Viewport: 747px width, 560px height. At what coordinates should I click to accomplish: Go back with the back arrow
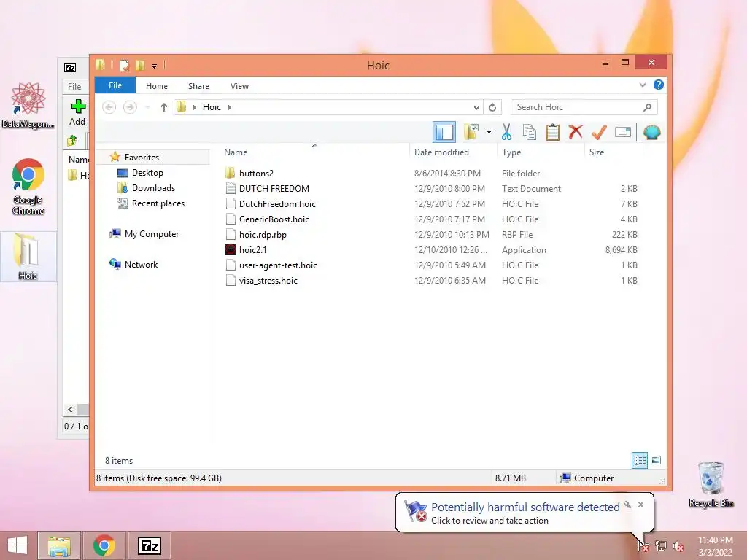109,107
